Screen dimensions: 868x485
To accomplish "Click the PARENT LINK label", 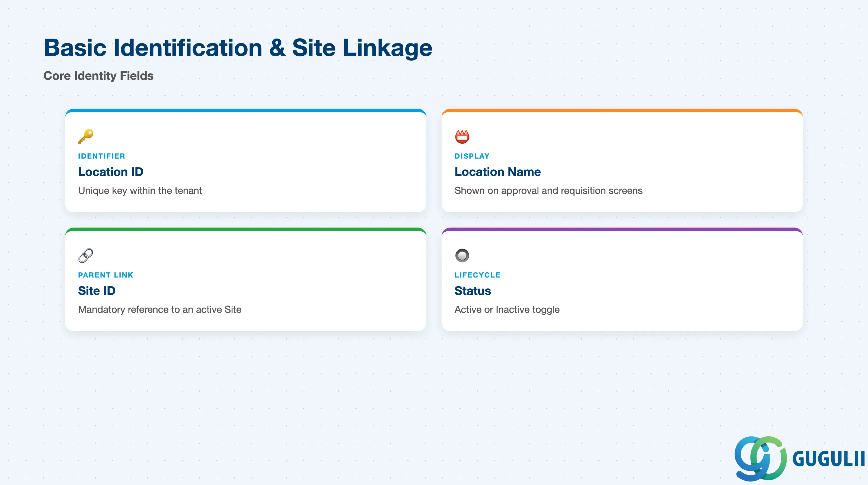I will (x=106, y=275).
